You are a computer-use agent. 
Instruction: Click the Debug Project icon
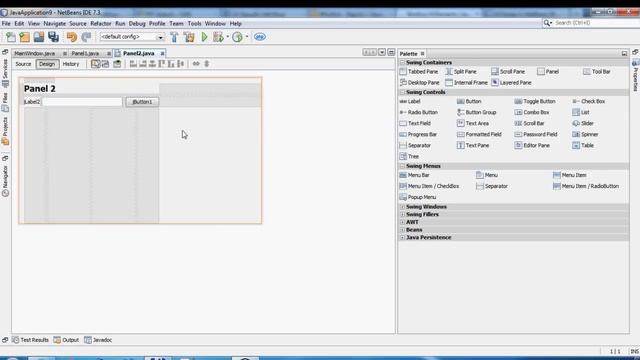click(218, 37)
